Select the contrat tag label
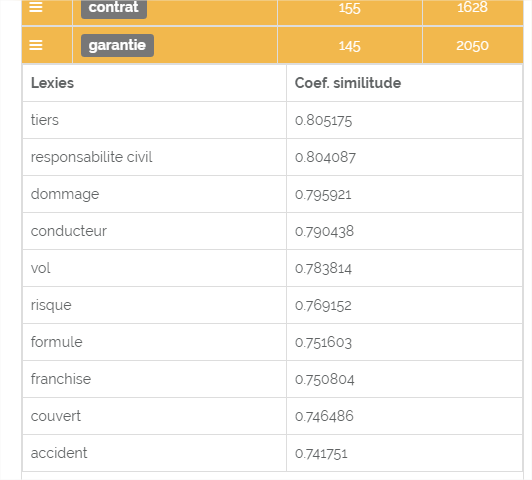The width and height of the screenshot is (532, 480). point(114,8)
